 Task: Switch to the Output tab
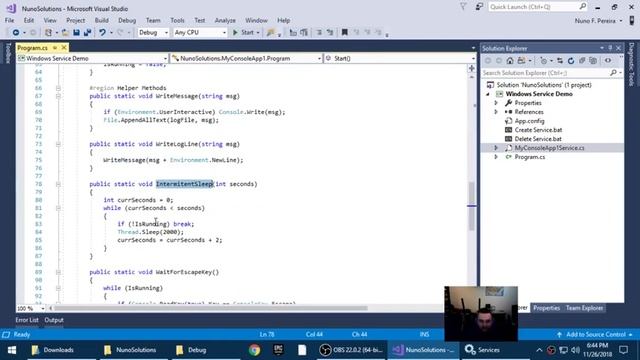tap(54, 320)
